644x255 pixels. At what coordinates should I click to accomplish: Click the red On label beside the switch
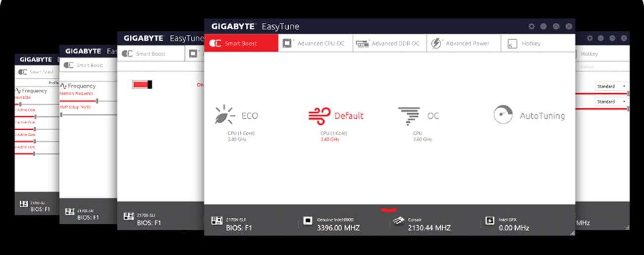pyautogui.click(x=200, y=85)
